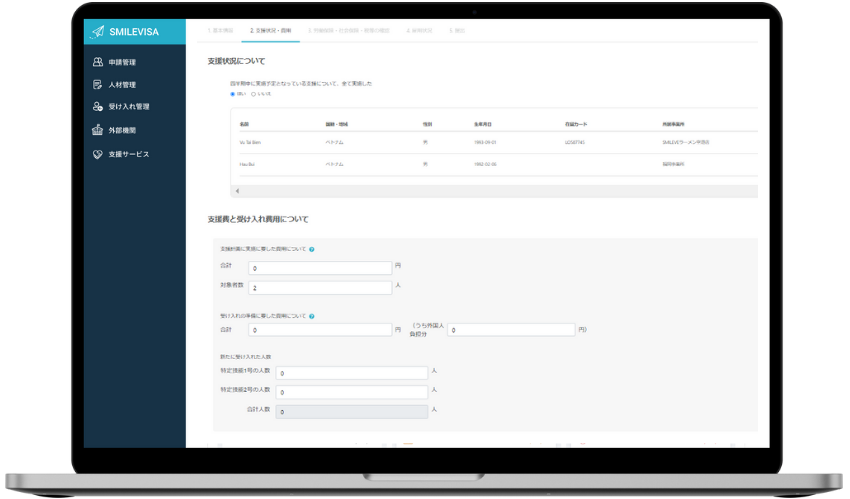Click the LO587745 residence card cell

[x=575, y=142]
